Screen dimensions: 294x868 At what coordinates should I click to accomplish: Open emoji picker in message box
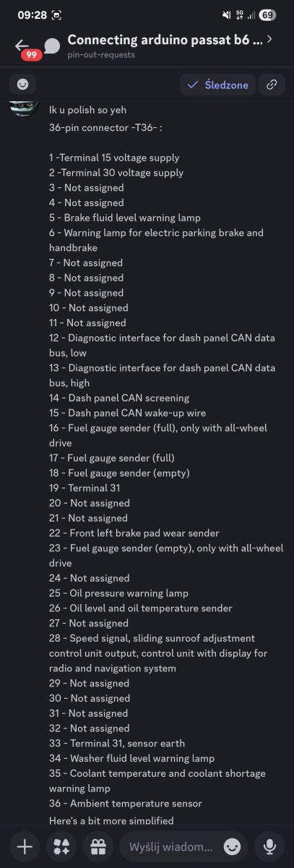pos(232,846)
